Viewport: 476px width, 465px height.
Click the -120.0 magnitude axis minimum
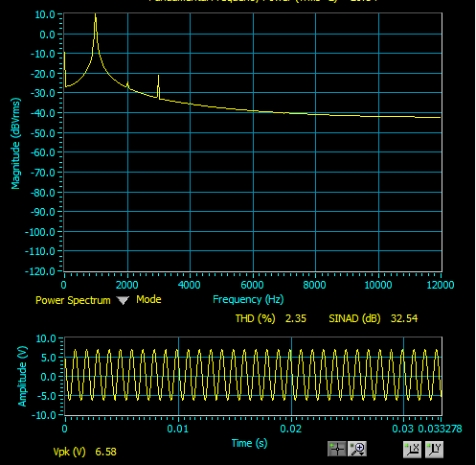click(x=40, y=271)
